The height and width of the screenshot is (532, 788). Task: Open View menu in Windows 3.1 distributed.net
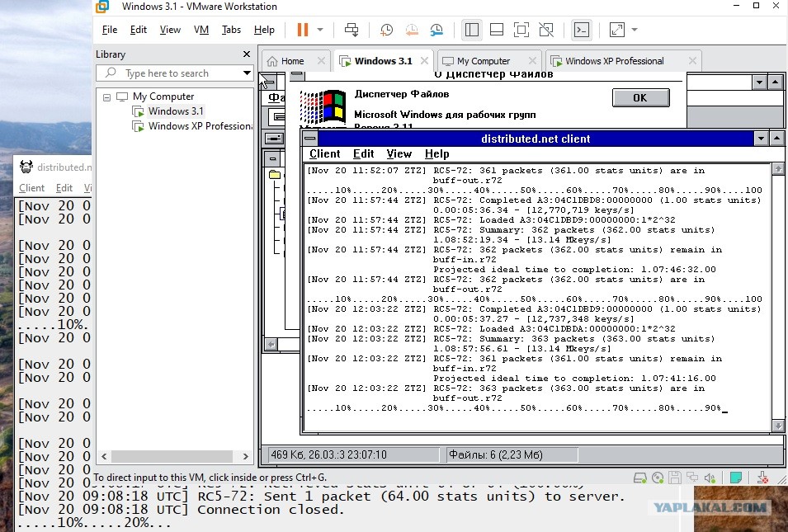(x=399, y=153)
